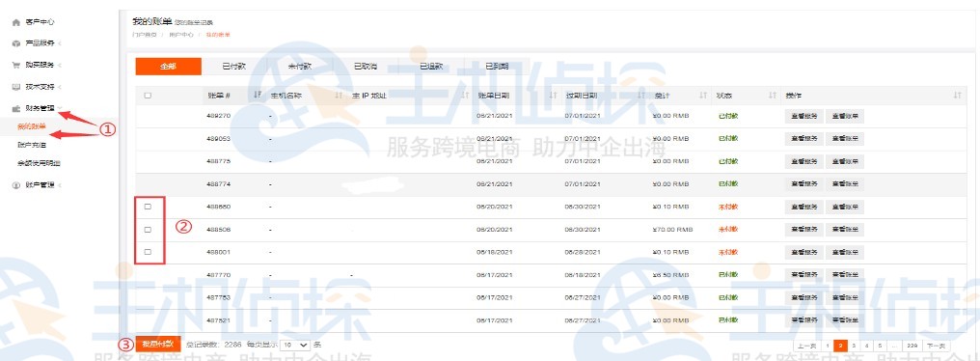Click 查看账单 for invoice 488774

[845, 184]
